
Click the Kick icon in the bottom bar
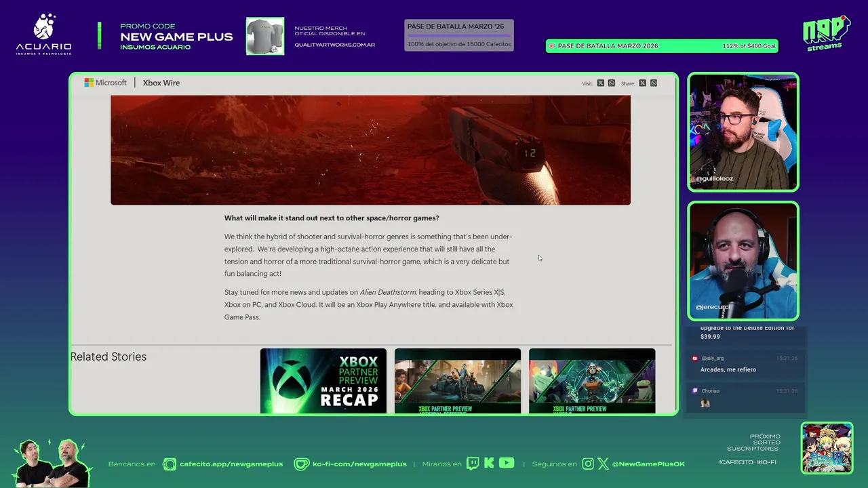(x=489, y=464)
